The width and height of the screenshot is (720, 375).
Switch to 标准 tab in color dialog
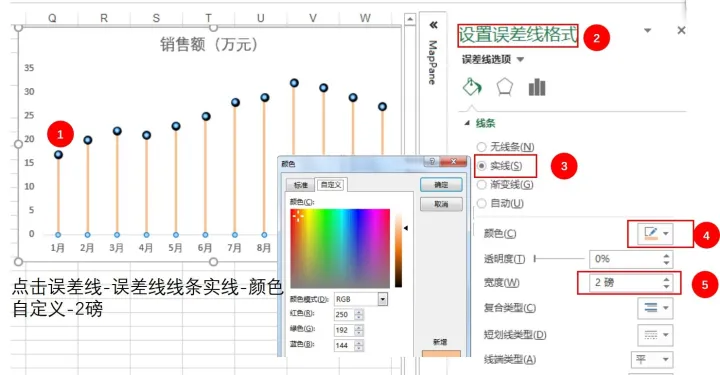(301, 185)
